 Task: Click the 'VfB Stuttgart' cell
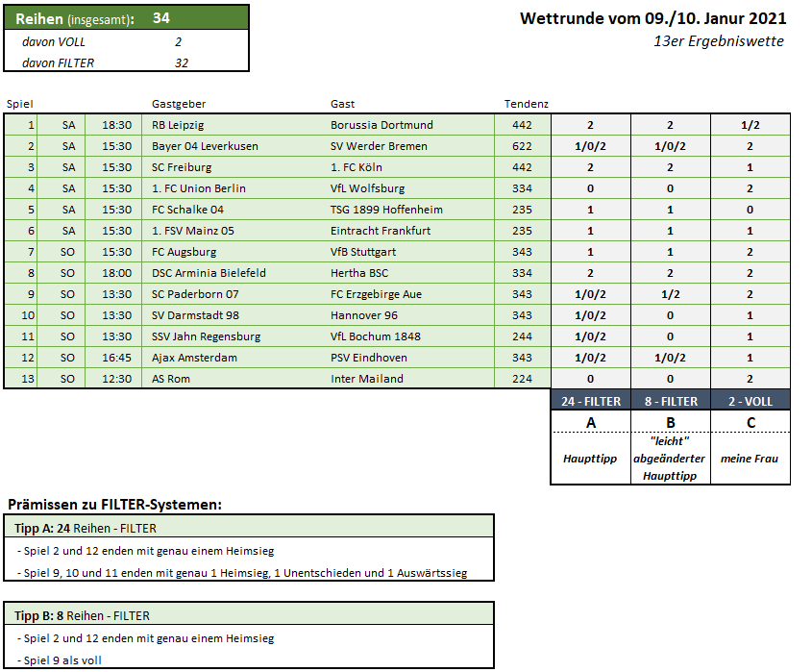coord(363,252)
